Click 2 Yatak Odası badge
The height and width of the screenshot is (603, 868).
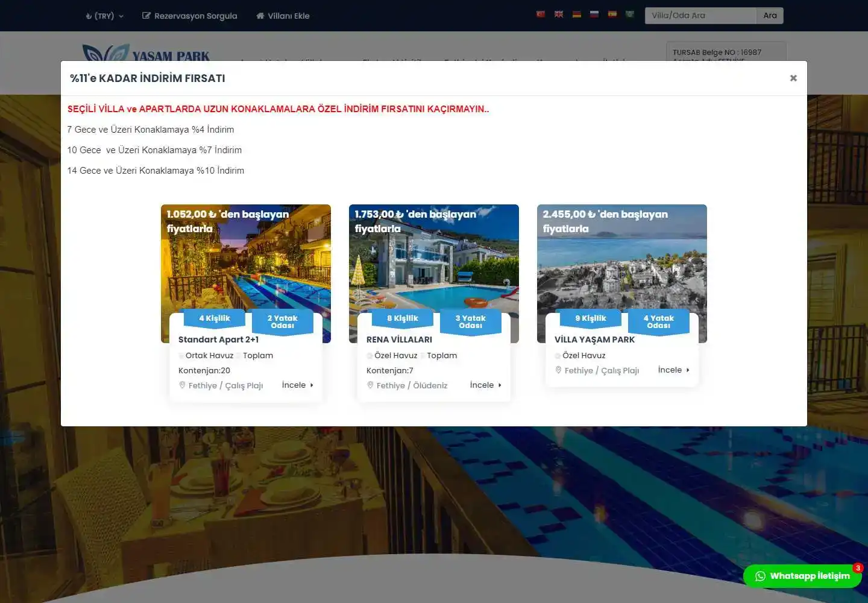coord(283,321)
